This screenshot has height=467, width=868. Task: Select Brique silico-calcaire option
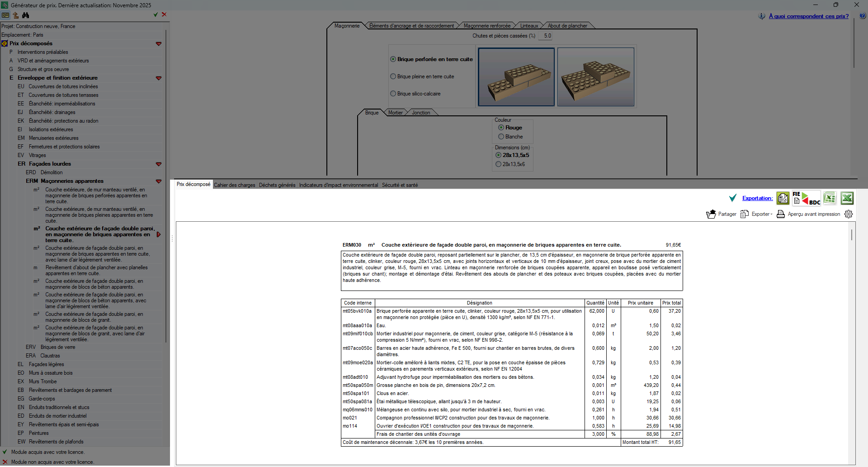click(x=415, y=94)
